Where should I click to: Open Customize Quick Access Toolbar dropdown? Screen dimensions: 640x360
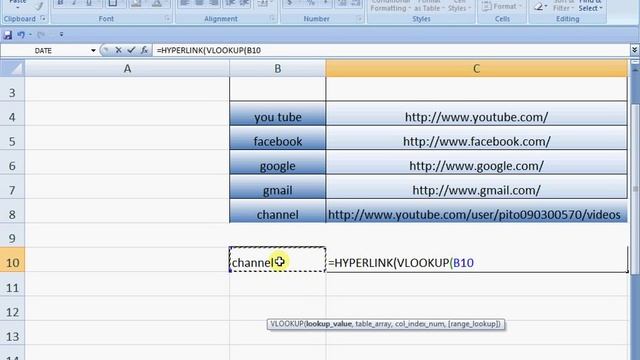pos(61,35)
